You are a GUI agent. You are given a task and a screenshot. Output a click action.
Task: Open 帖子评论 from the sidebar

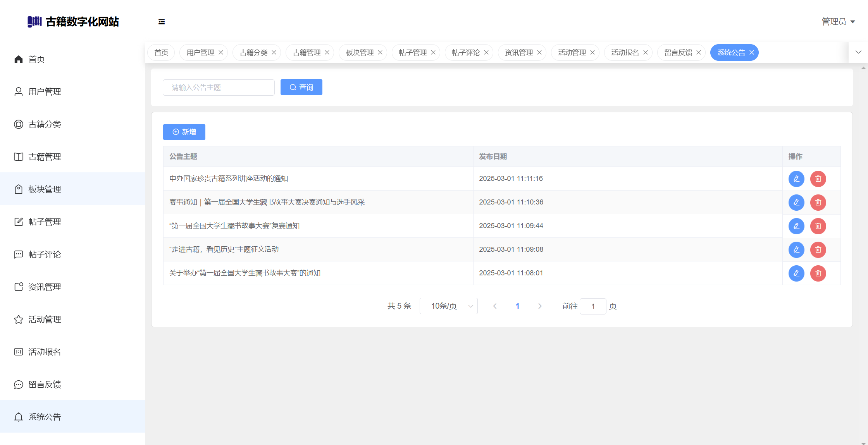[x=45, y=254]
